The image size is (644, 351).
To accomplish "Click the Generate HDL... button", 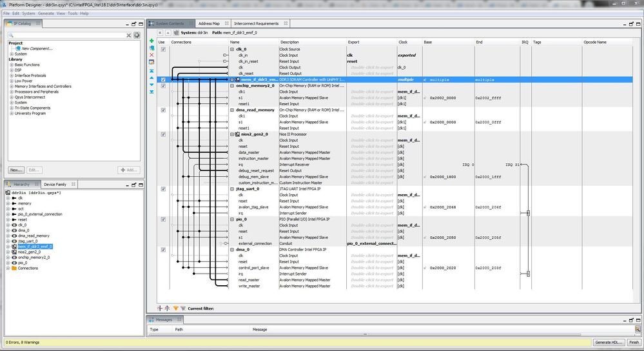I will (x=608, y=342).
